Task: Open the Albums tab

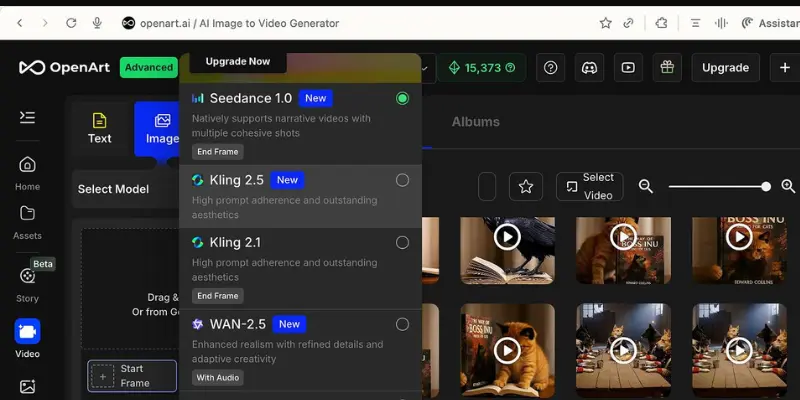Action: [476, 122]
